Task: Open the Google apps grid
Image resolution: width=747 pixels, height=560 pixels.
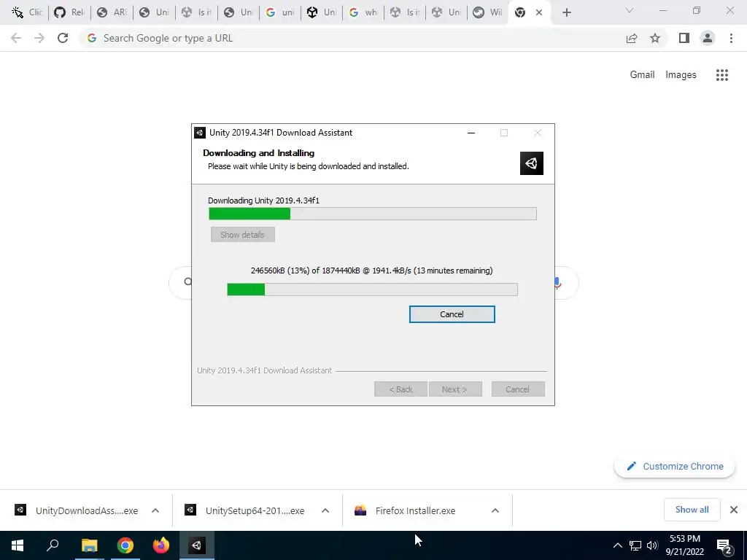Action: click(722, 75)
